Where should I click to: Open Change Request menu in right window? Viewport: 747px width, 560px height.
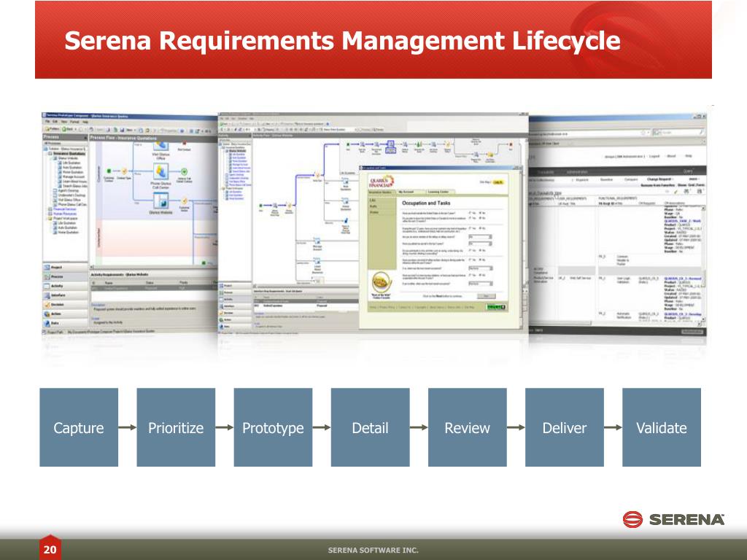point(660,179)
